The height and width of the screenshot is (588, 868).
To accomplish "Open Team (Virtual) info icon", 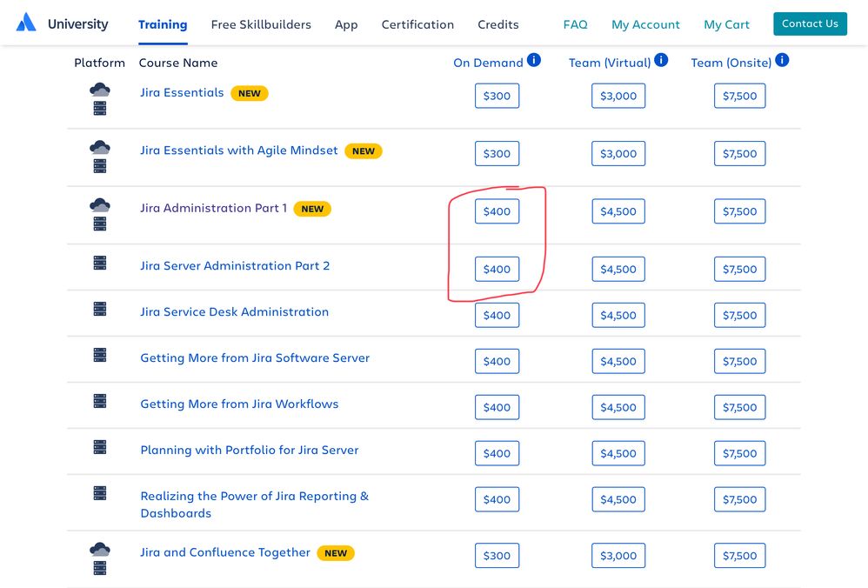I will click(x=661, y=60).
